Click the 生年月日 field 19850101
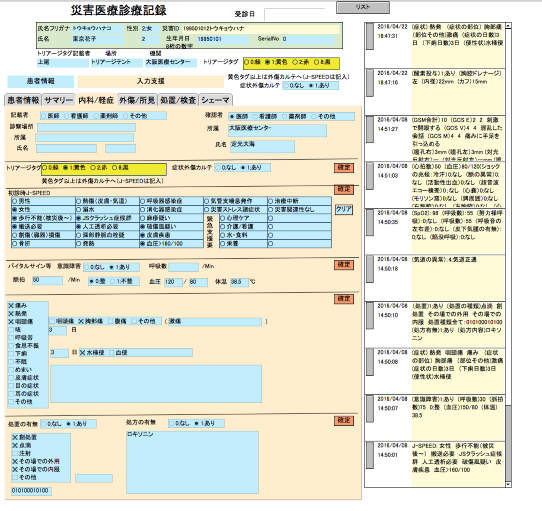This screenshot has width=542, height=511. 223,39
